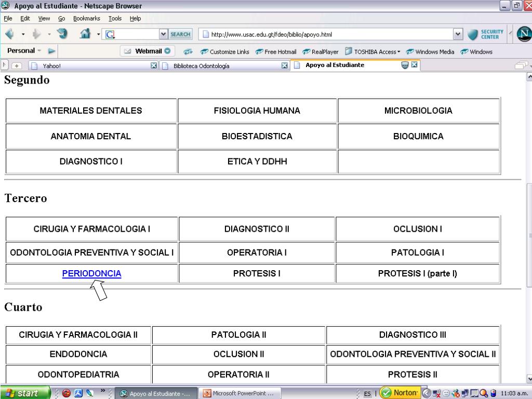This screenshot has width=532, height=399.
Task: Switch to Biblioteca Odontología tab
Action: point(224,66)
